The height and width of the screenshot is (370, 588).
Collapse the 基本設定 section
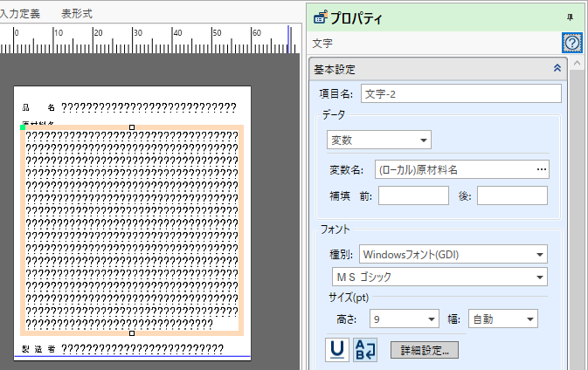pyautogui.click(x=557, y=68)
